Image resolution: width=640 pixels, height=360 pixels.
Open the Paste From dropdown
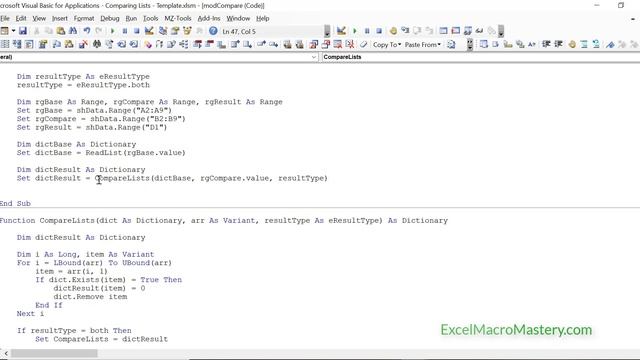click(x=423, y=44)
